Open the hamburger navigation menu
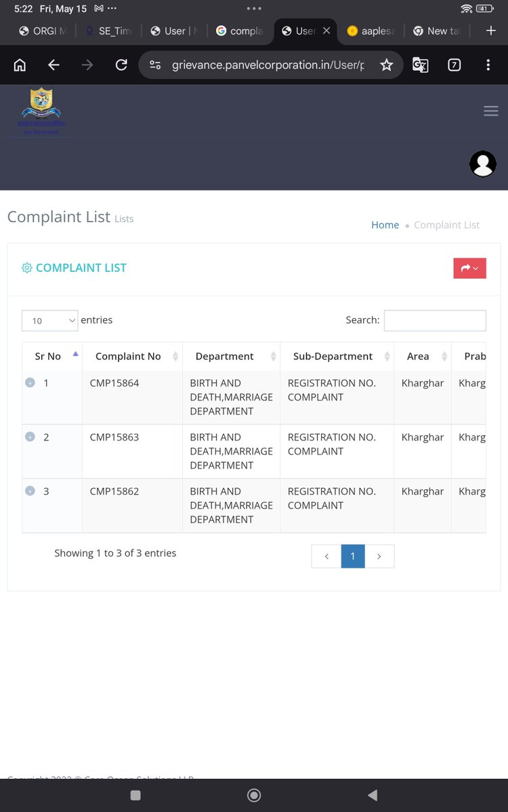 point(491,111)
